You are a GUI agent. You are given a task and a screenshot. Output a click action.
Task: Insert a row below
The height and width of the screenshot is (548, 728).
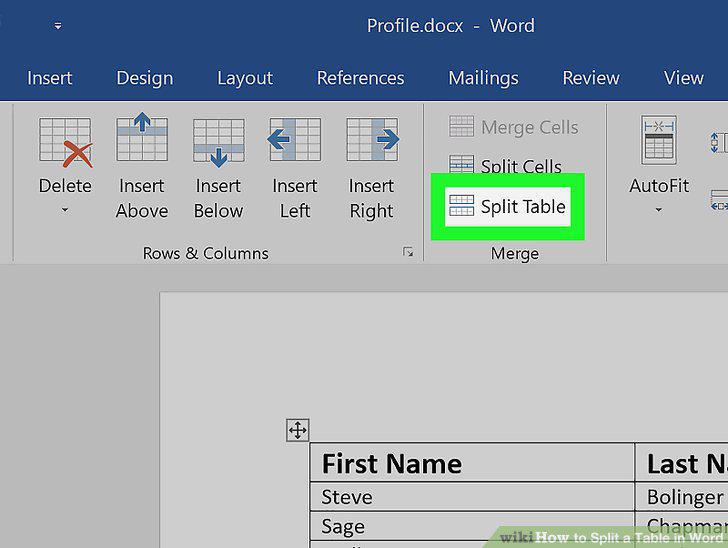point(219,166)
